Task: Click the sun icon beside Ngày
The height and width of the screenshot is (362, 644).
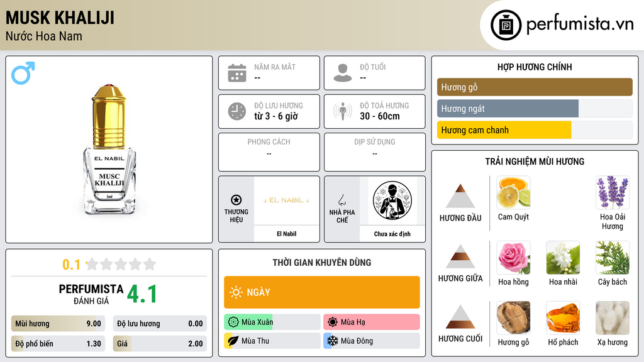Action: [x=236, y=292]
